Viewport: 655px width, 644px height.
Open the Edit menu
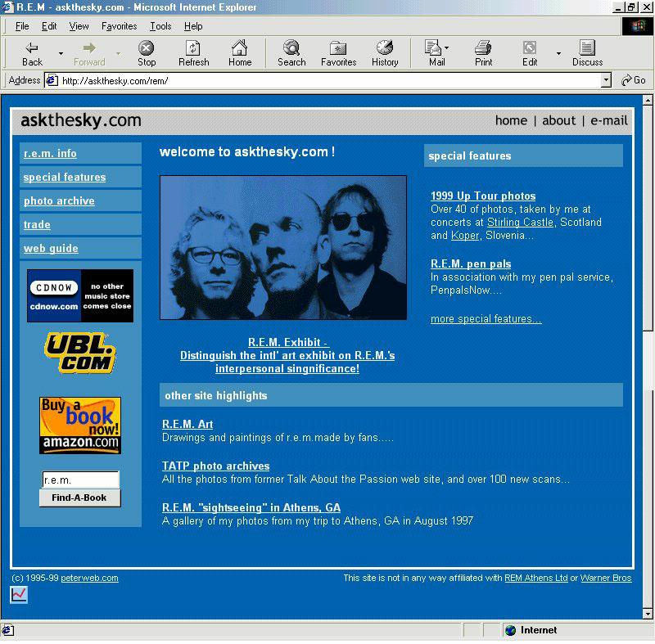coord(49,26)
